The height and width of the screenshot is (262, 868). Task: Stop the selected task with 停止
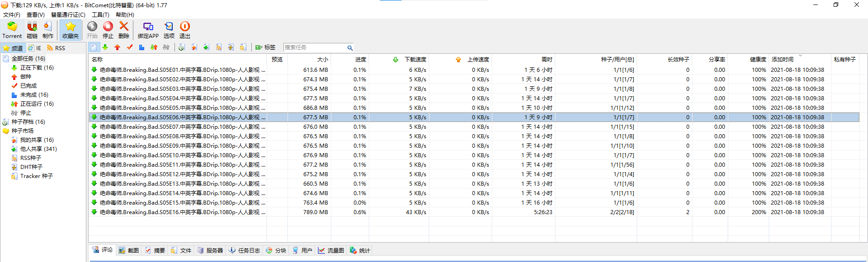pos(108,30)
